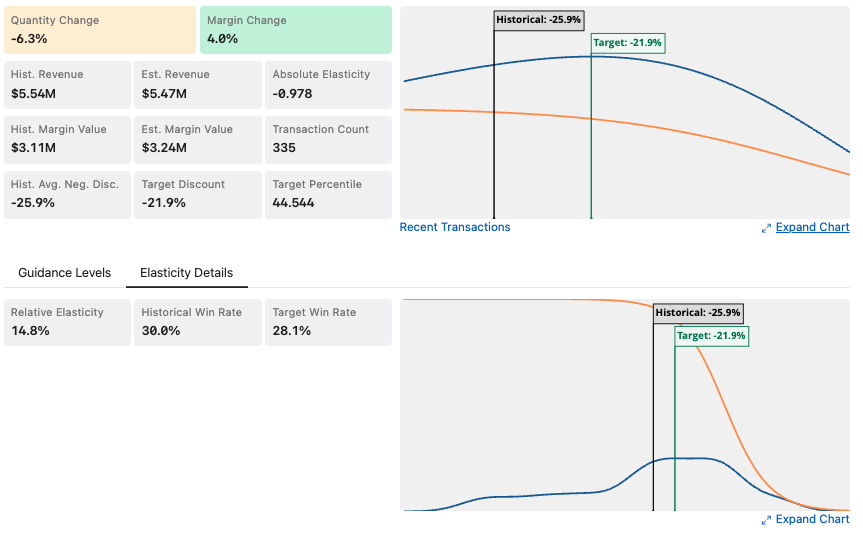The image size is (863, 533).
Task: Click the Historical Win Rate tile
Action: [x=198, y=322]
